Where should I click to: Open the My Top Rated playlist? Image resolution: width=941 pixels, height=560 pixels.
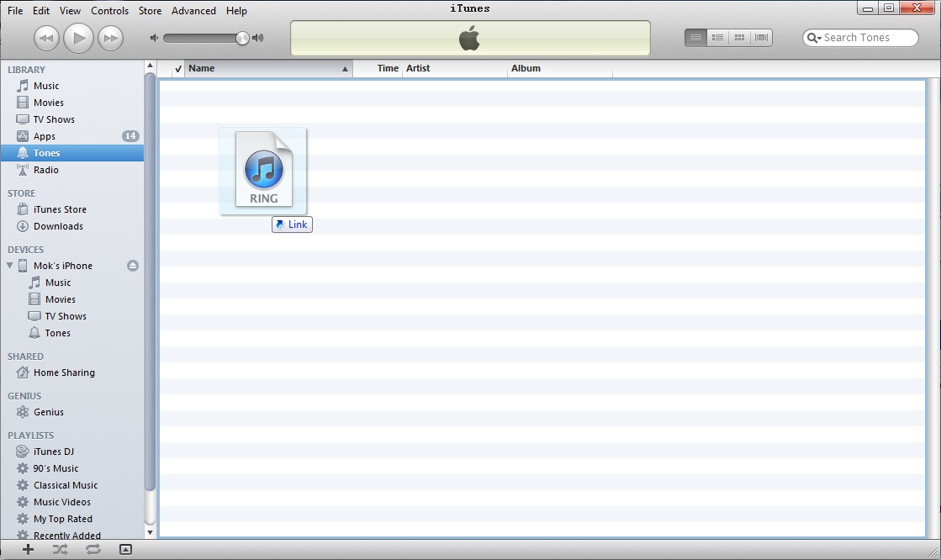[72, 519]
